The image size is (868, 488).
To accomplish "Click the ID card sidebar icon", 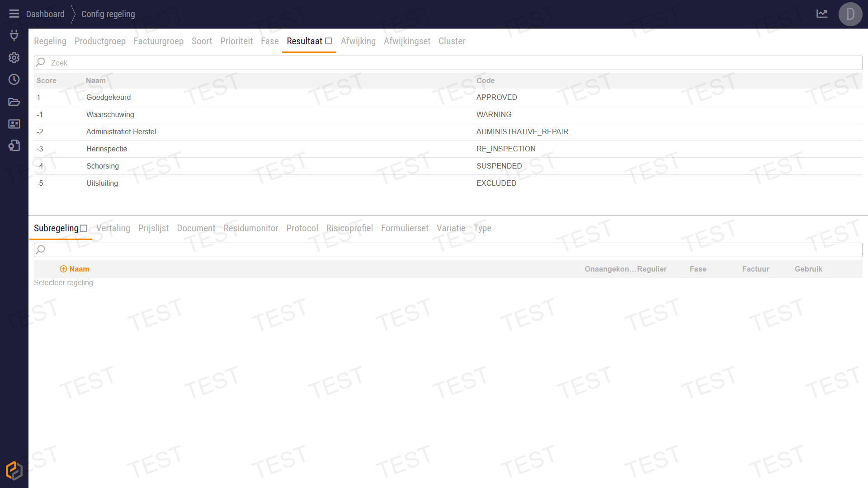I will pos(14,124).
